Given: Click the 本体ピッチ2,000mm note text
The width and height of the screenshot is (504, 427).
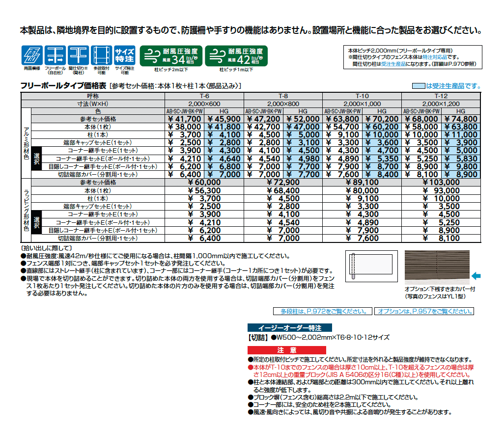Looking at the screenshot, I should point(400,51).
